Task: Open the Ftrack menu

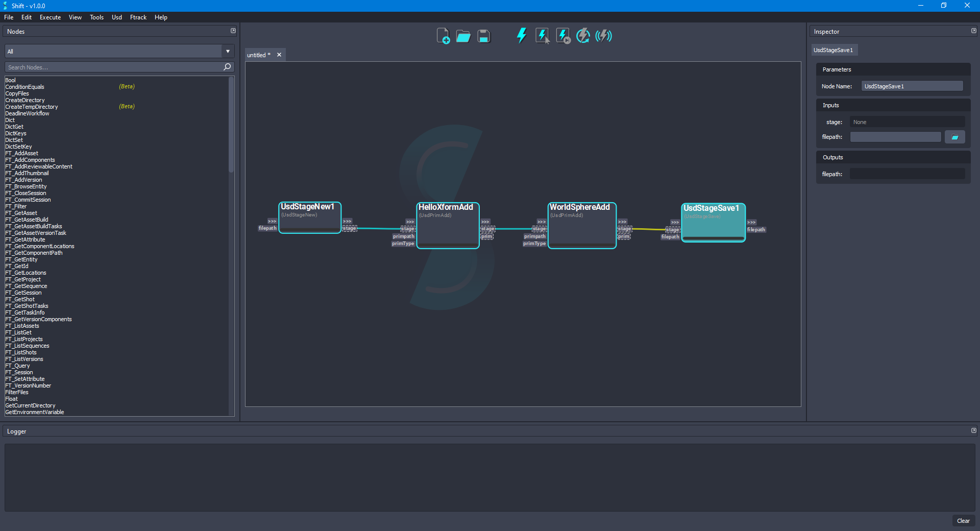Action: click(138, 17)
